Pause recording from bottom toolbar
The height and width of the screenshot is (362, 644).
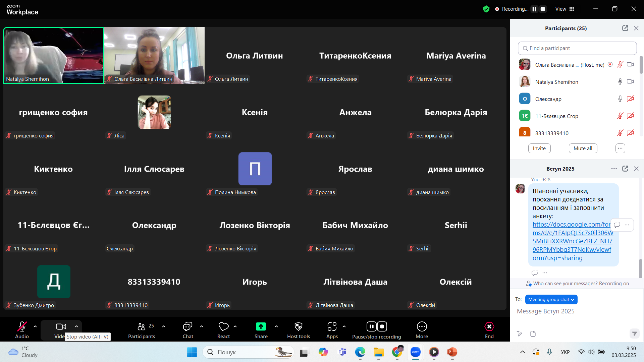tap(371, 326)
